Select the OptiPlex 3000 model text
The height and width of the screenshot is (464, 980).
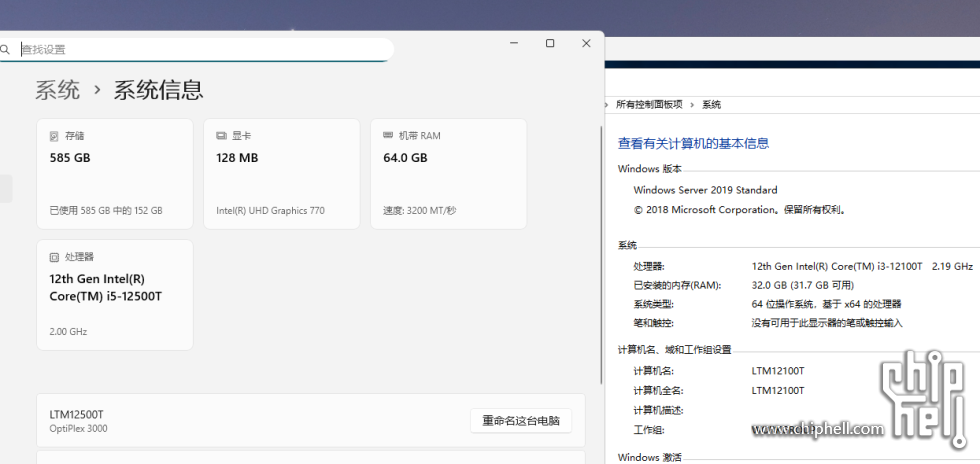tap(78, 429)
